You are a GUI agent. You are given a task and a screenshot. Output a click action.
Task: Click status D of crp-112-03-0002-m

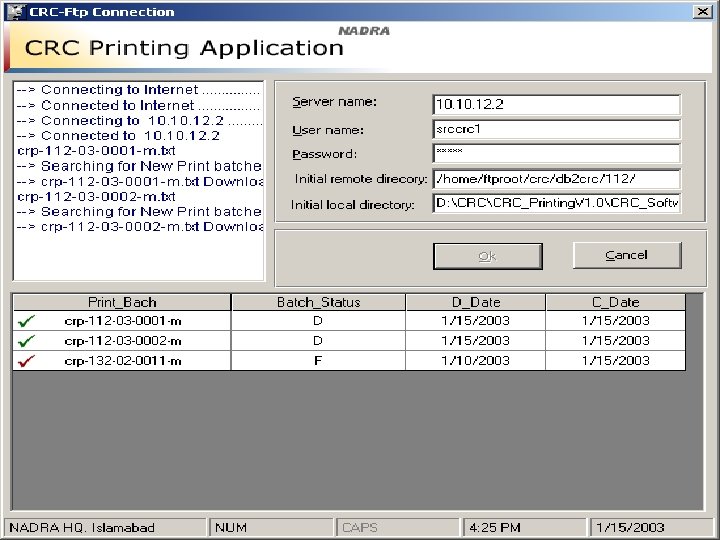click(318, 341)
